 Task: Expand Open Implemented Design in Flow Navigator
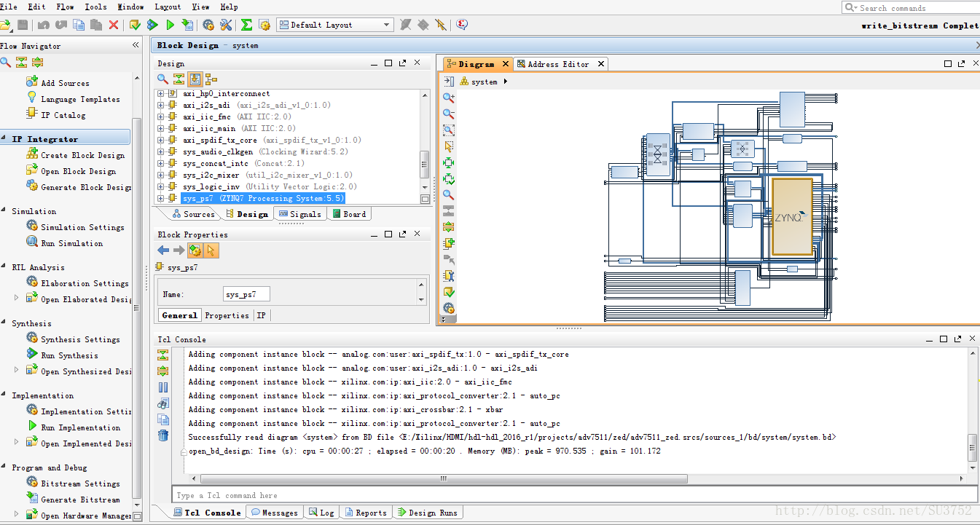(17, 441)
